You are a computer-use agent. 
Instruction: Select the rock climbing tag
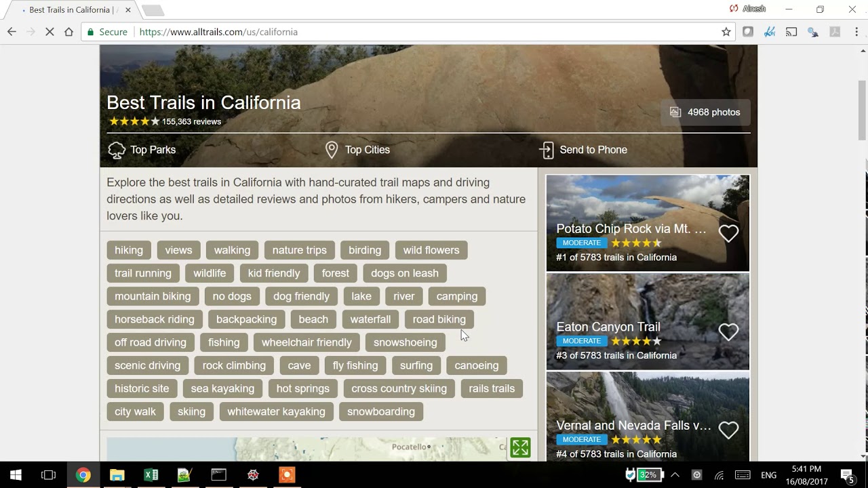coord(234,365)
